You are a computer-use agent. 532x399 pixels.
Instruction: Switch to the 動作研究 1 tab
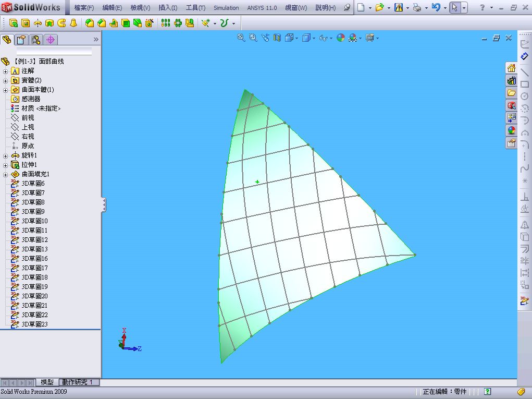pos(79,382)
